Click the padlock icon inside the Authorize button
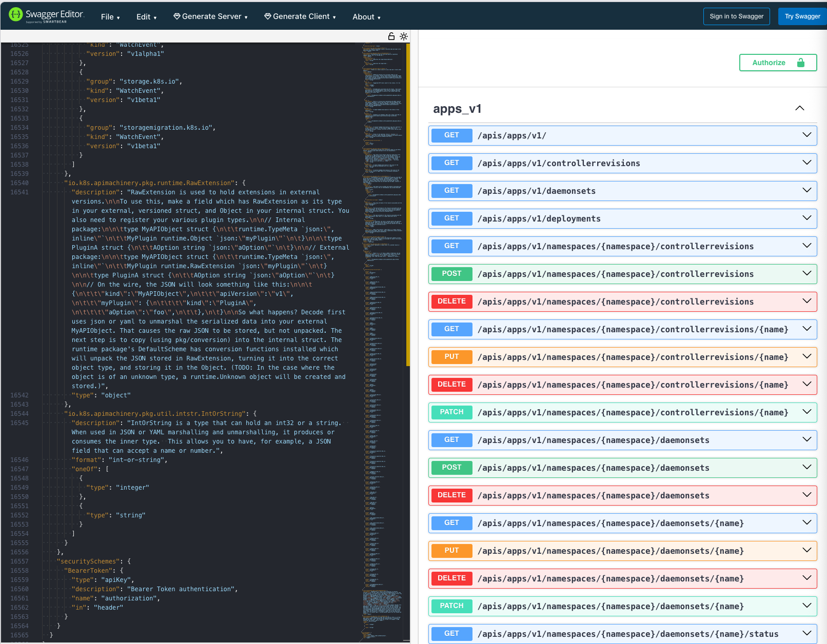 800,63
